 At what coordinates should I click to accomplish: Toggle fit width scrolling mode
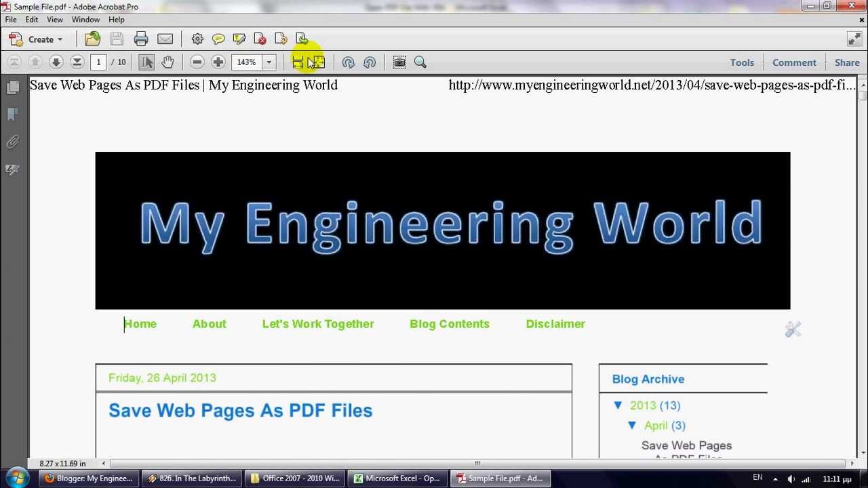(298, 62)
